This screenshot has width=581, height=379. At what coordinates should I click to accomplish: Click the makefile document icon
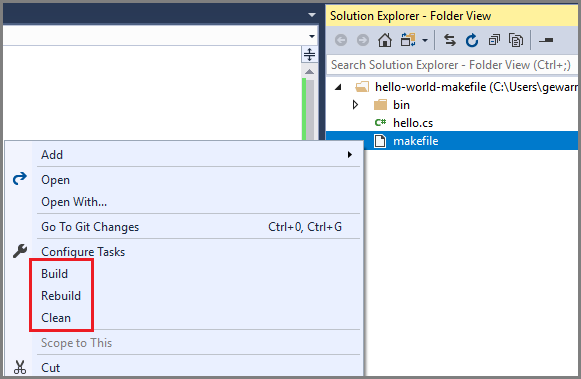(x=380, y=141)
